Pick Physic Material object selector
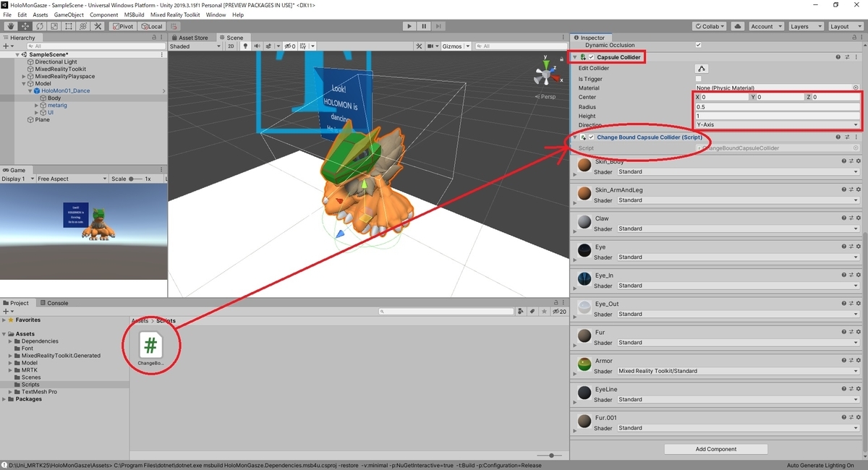 [x=856, y=87]
